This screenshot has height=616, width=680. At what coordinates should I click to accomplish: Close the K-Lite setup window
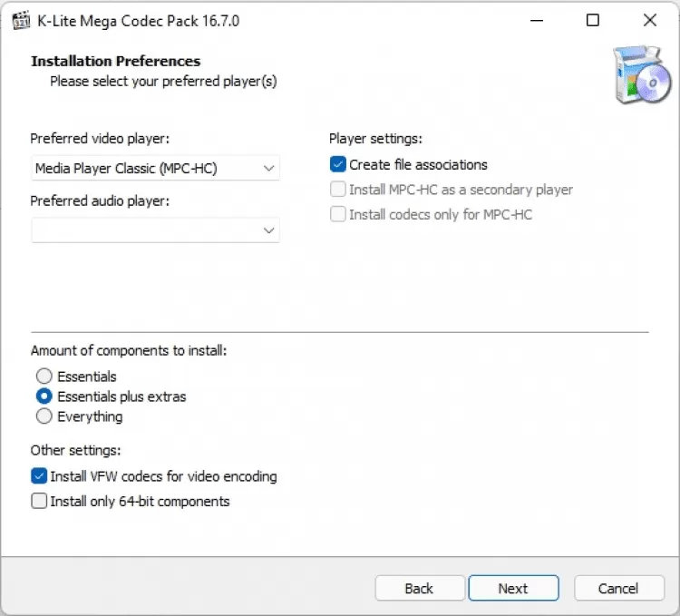[649, 20]
